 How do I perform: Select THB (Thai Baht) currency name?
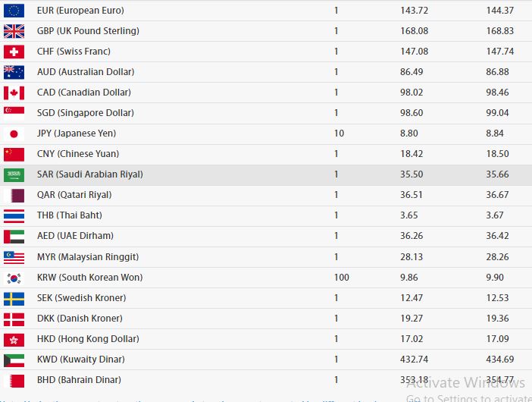click(70, 215)
